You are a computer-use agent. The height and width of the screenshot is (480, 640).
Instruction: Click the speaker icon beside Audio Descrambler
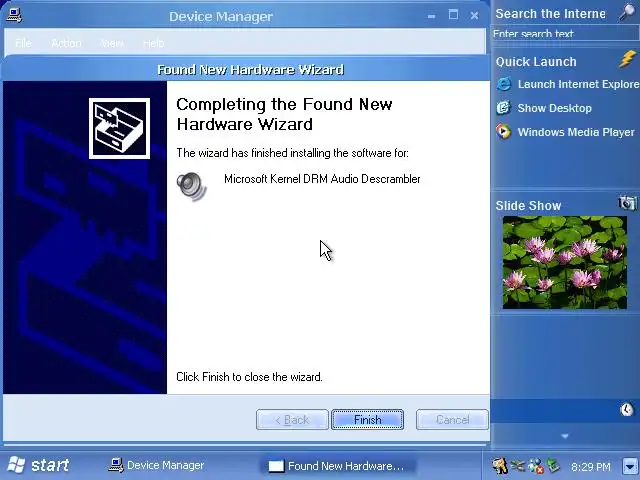pyautogui.click(x=192, y=187)
